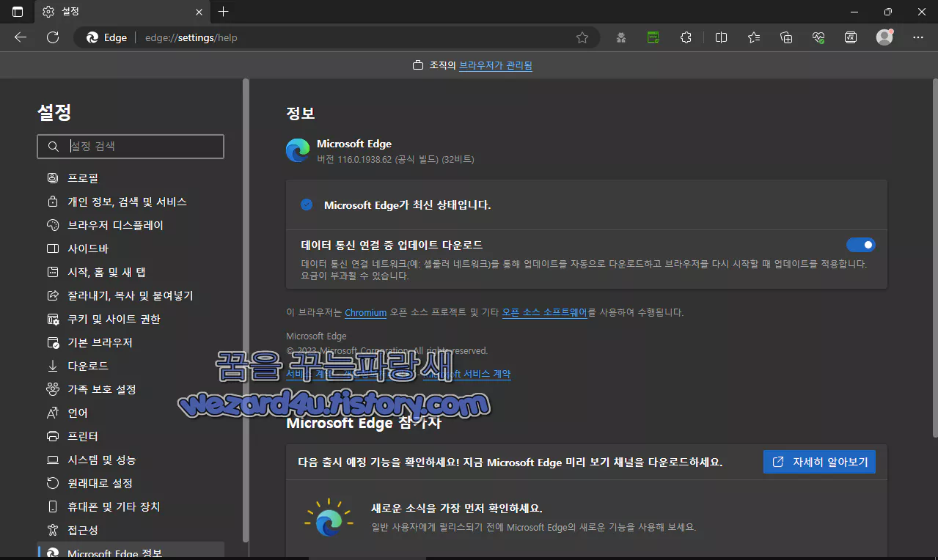Reload the current page
Viewport: 938px width, 560px height.
coord(52,37)
